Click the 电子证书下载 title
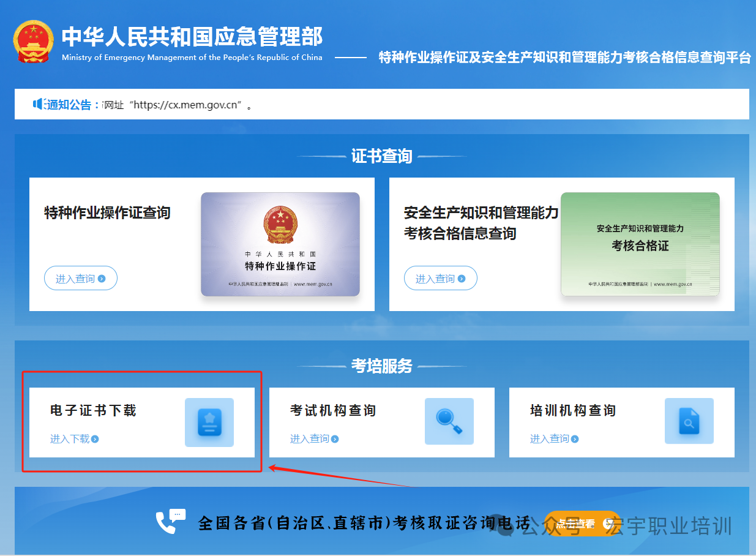The image size is (756, 556). tap(93, 410)
